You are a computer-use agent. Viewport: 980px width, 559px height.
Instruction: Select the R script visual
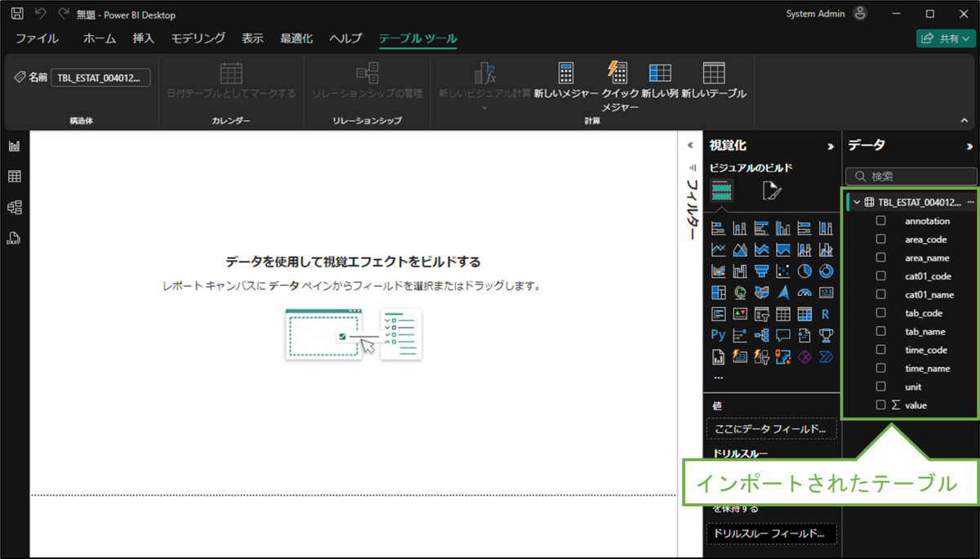(826, 314)
